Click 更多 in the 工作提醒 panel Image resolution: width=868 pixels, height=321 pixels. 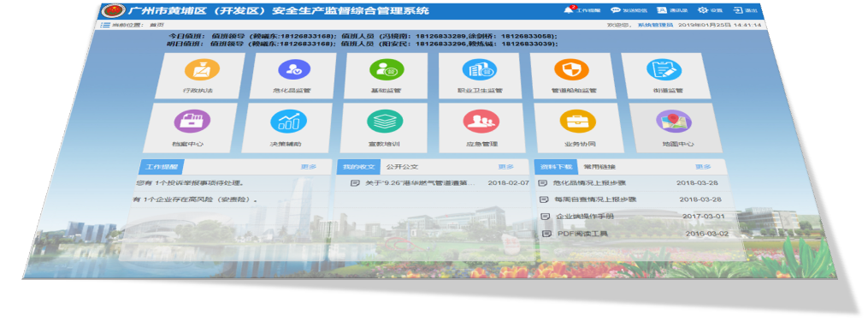click(309, 166)
